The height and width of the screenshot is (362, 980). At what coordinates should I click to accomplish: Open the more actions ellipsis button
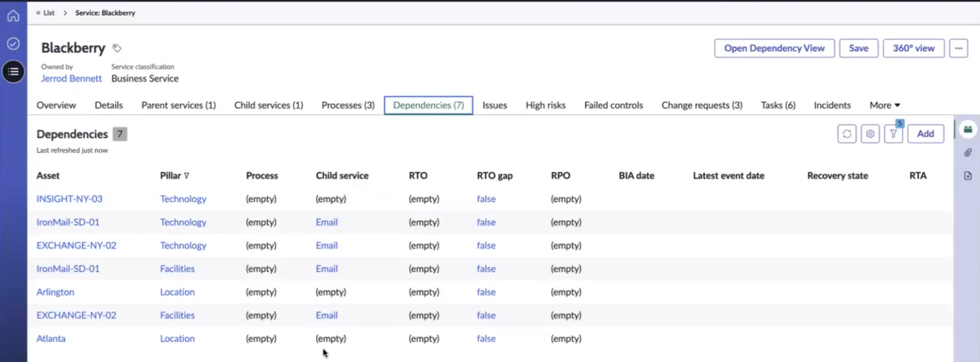pos(958,48)
